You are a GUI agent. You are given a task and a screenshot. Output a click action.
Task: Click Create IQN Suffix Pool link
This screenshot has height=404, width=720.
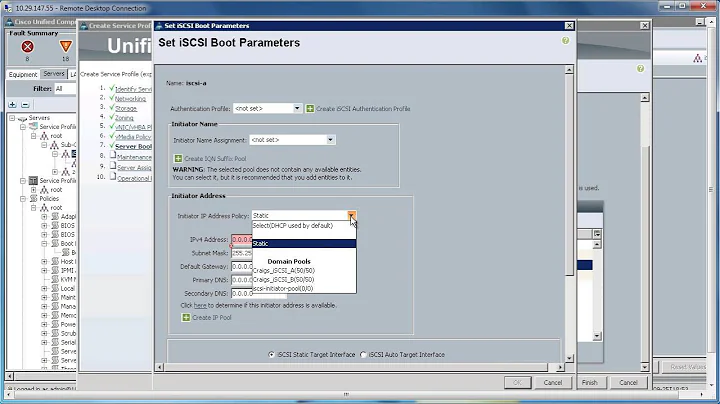pos(215,159)
